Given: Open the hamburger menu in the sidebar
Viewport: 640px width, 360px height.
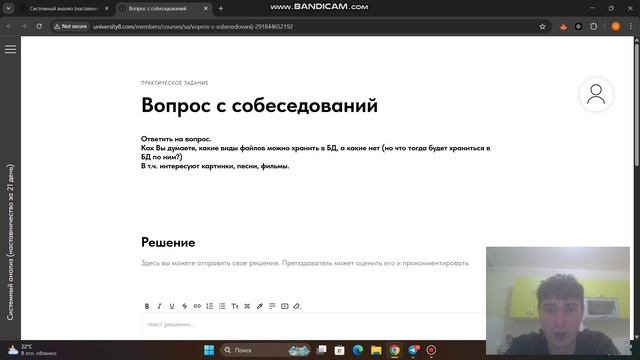Looking at the screenshot, I should [x=10, y=49].
